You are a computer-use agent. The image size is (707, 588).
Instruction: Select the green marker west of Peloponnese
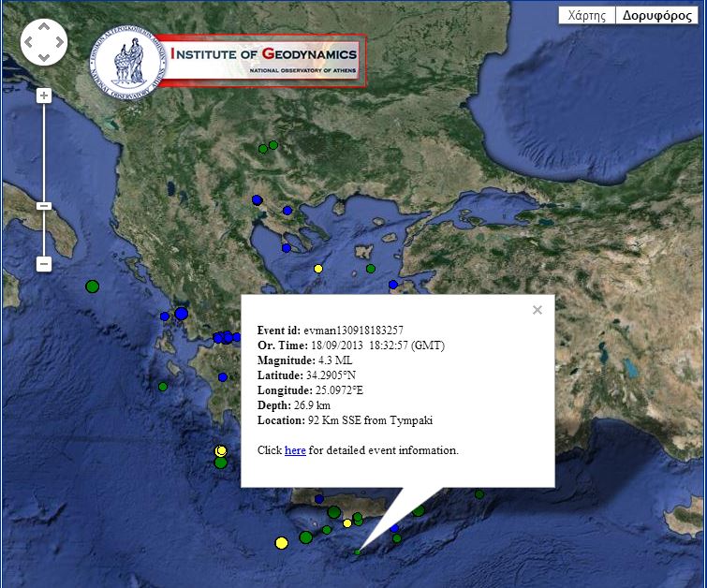pos(163,387)
